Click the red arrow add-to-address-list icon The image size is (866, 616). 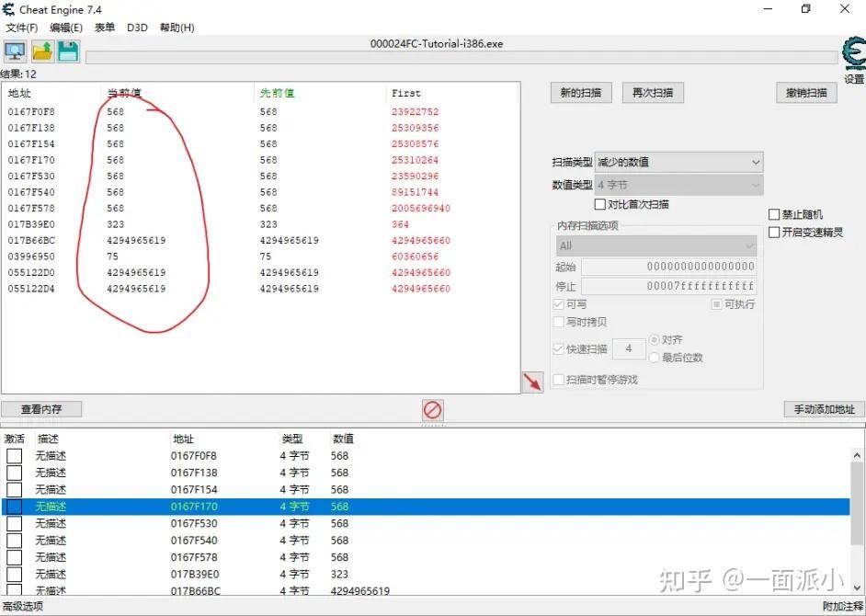pos(532,382)
